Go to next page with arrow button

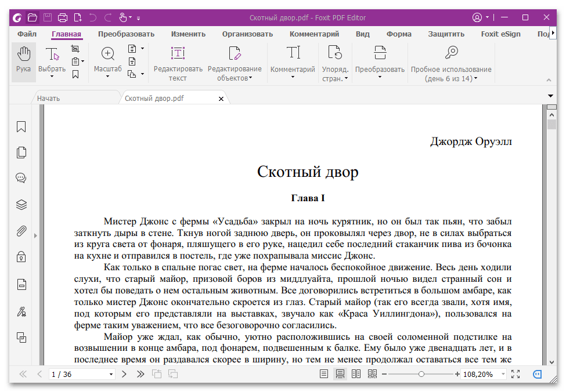[124, 374]
